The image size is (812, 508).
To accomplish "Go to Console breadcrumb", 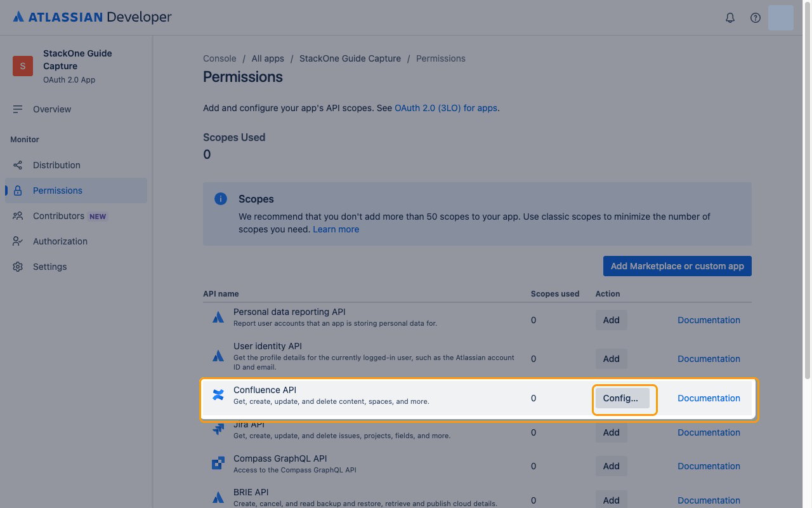I will 219,58.
